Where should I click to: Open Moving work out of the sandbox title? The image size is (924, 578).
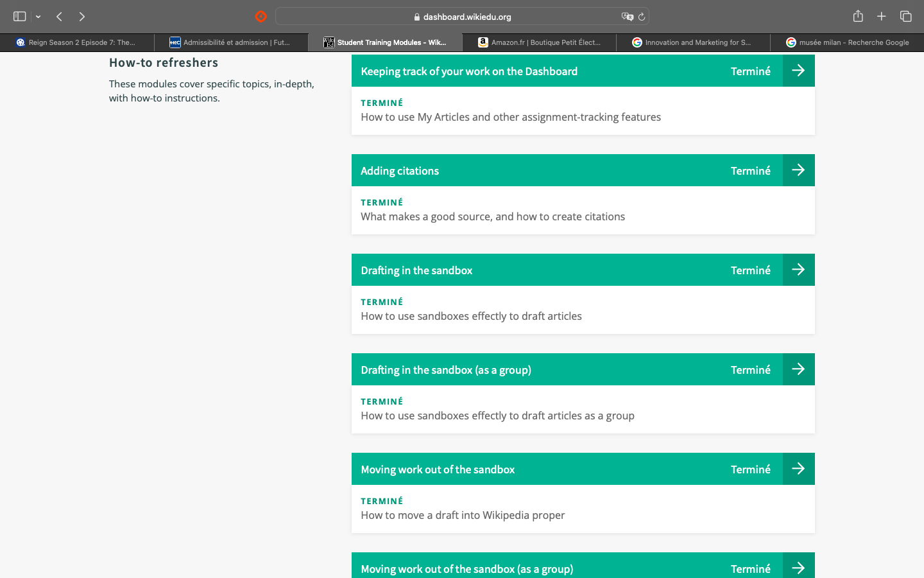click(x=438, y=469)
